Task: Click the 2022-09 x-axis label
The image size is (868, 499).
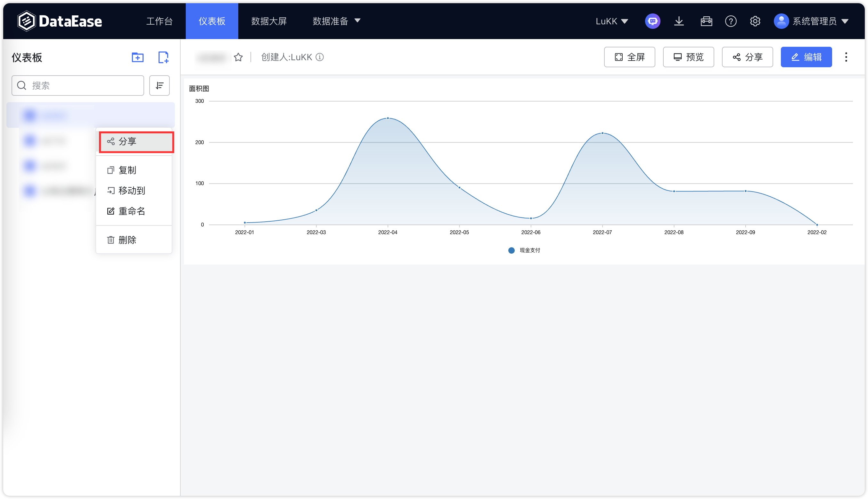Action: [745, 232]
